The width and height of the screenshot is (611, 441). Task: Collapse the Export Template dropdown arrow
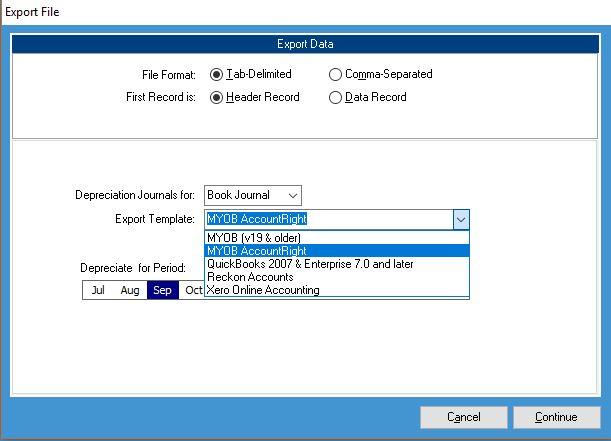point(461,219)
